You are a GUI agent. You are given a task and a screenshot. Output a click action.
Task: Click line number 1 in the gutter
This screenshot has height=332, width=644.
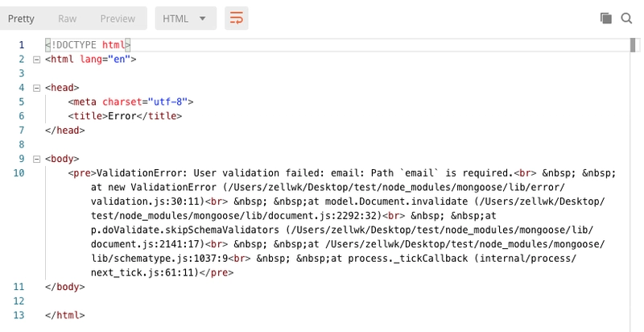point(21,45)
